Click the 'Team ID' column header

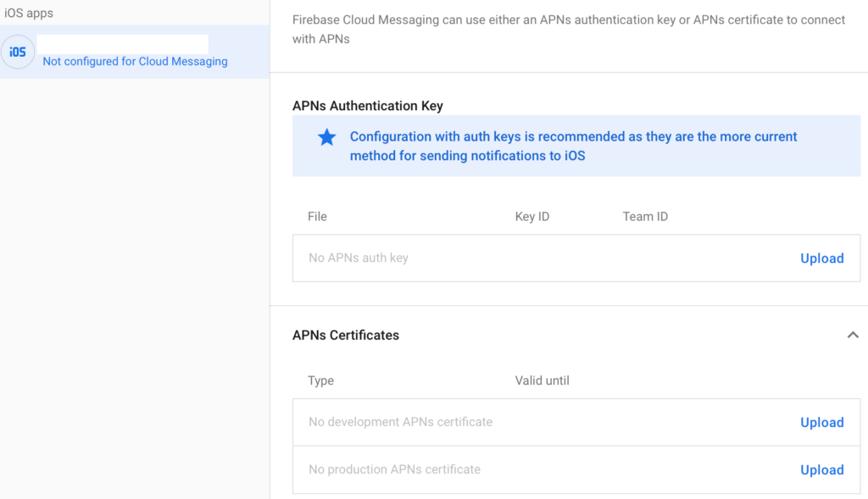point(644,217)
